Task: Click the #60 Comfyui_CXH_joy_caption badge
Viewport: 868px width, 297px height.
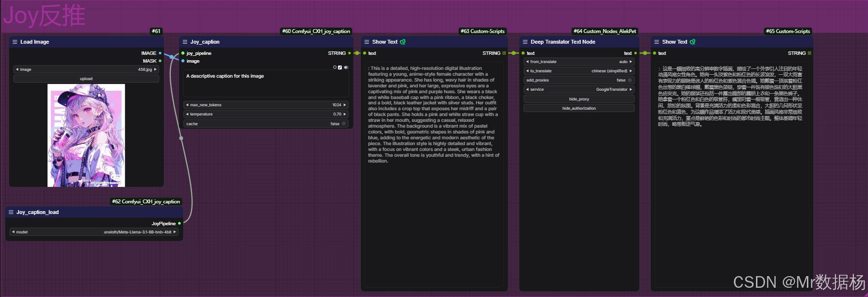Action: click(316, 31)
